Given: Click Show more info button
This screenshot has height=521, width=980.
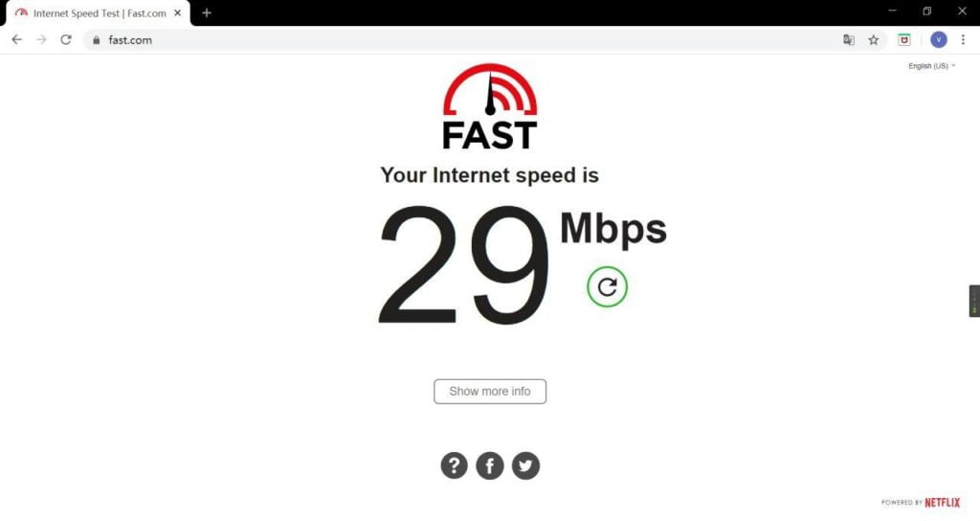Looking at the screenshot, I should point(490,392).
